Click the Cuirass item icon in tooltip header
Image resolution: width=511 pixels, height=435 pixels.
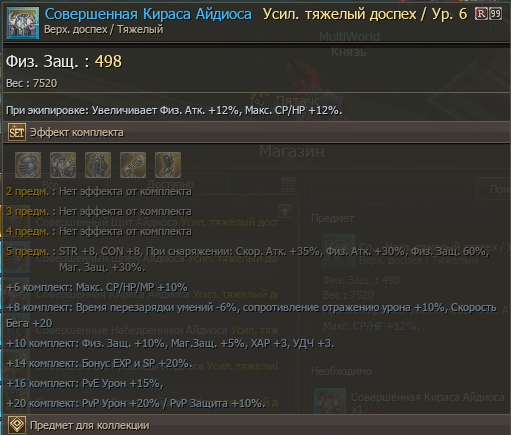click(23, 23)
